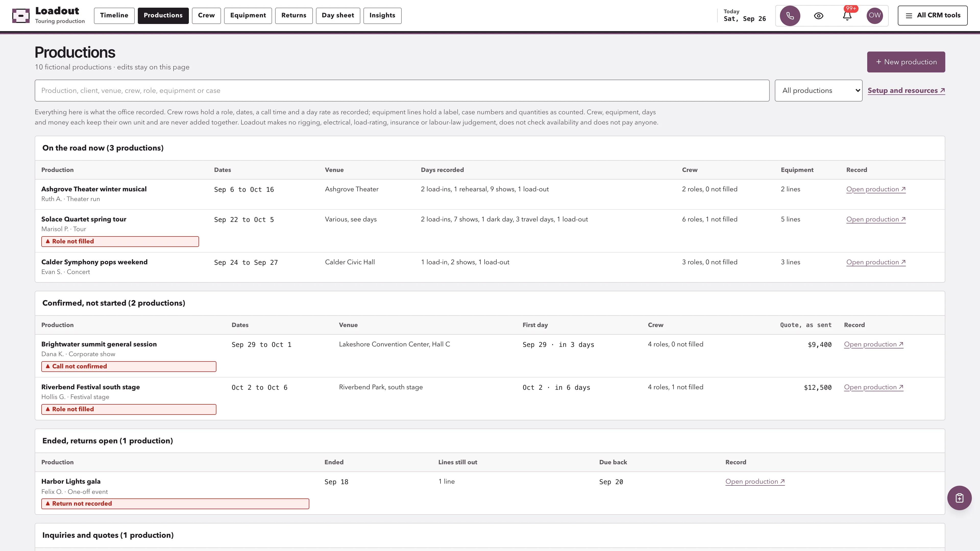Click the New production button

click(906, 62)
